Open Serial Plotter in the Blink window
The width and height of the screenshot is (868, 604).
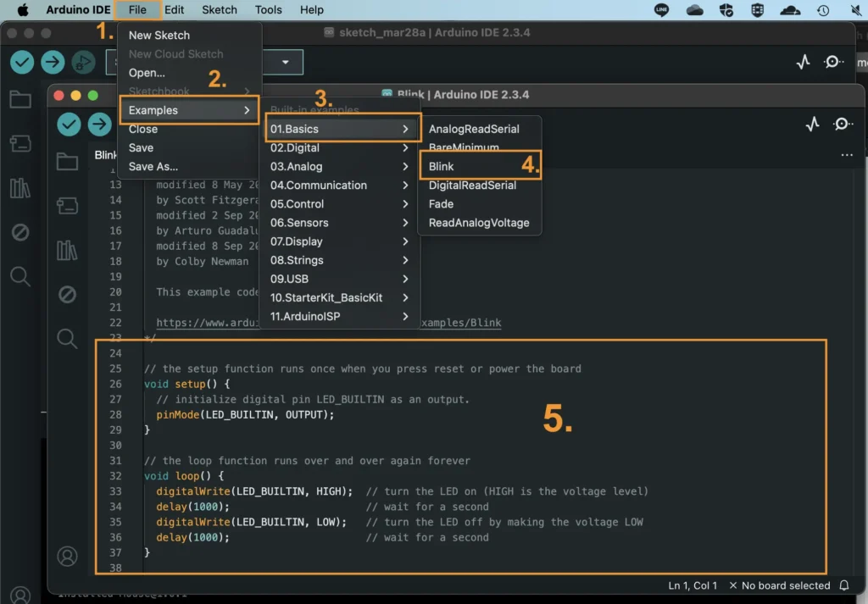pyautogui.click(x=812, y=125)
